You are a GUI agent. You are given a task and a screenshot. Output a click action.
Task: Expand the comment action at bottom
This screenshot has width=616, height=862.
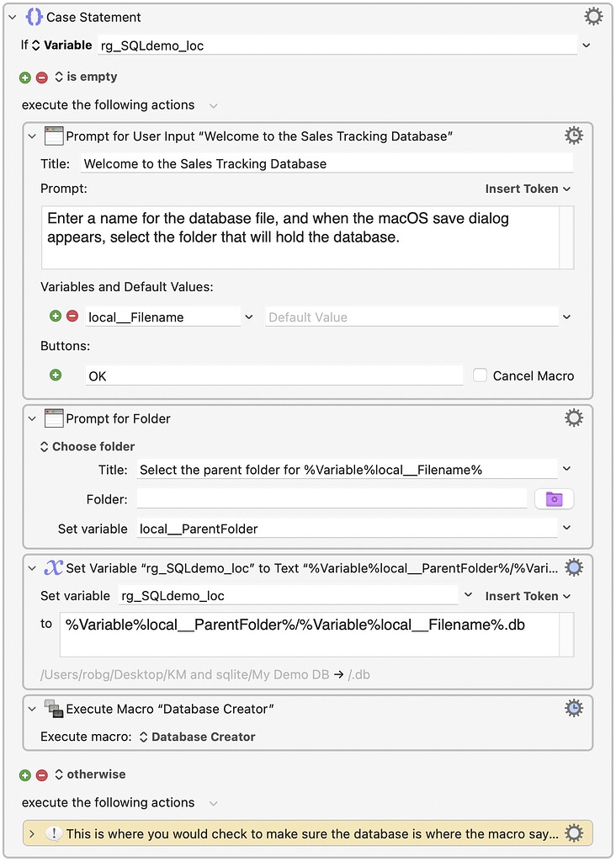tap(32, 834)
